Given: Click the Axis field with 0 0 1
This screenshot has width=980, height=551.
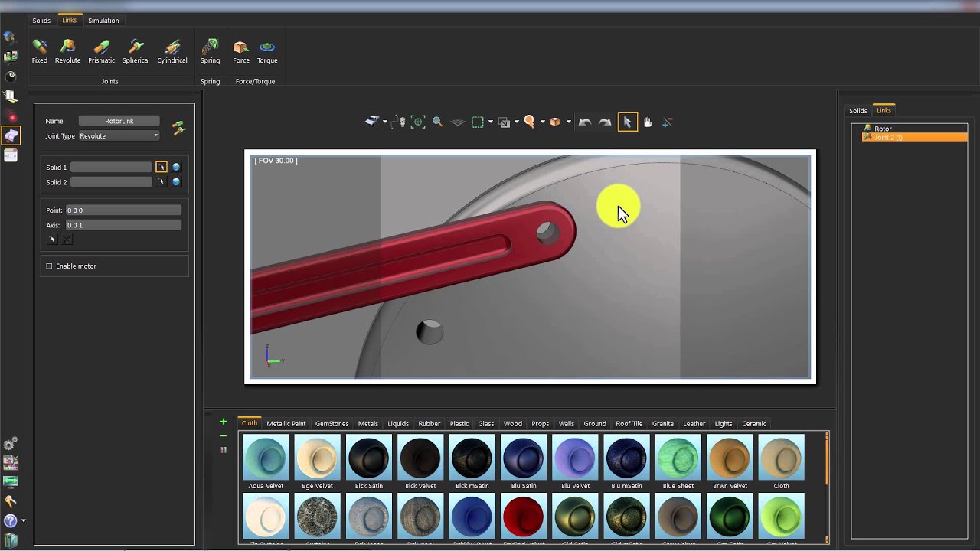Looking at the screenshot, I should (x=123, y=226).
